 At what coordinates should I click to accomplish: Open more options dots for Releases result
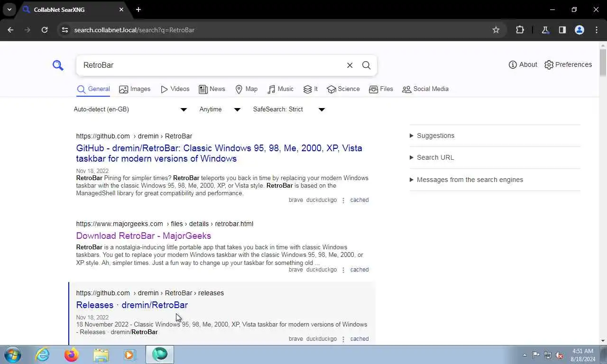[343, 339]
